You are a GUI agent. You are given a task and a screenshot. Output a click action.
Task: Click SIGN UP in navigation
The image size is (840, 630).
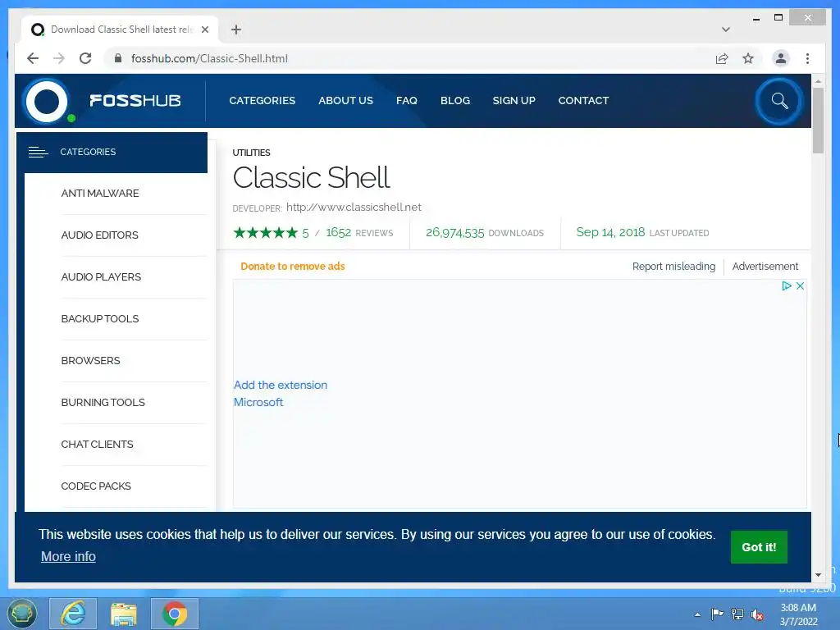coord(514,100)
